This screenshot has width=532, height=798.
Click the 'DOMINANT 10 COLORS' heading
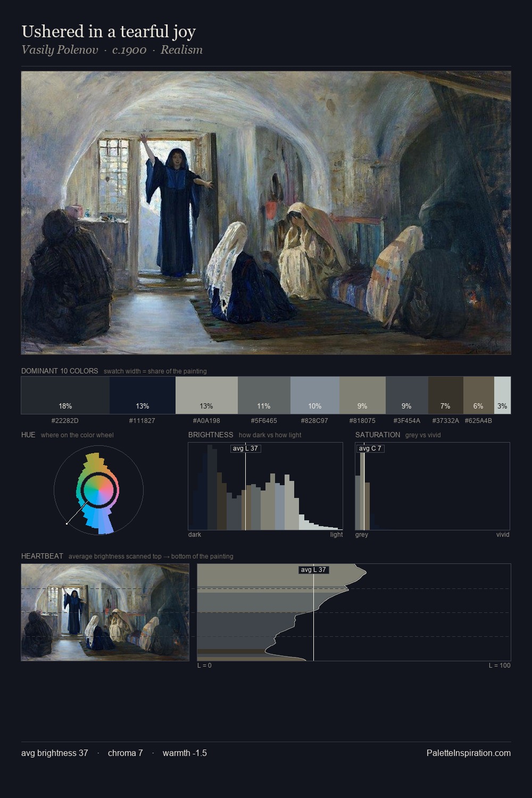(60, 371)
